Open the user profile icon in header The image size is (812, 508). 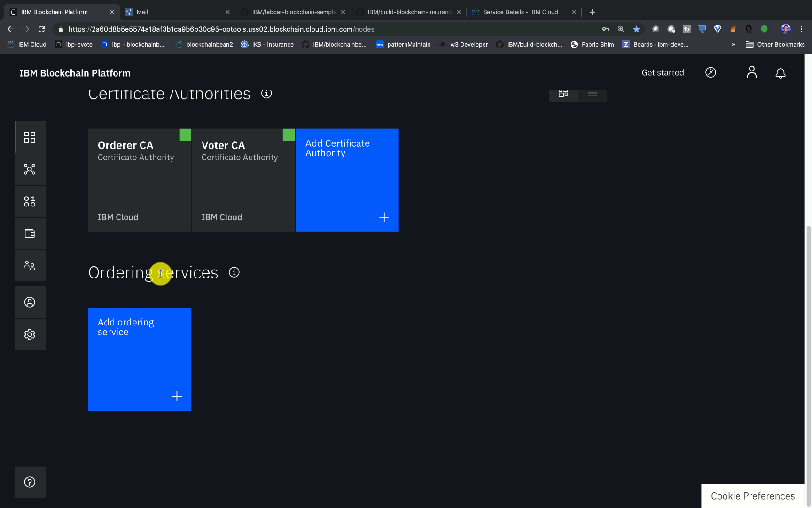coord(752,72)
